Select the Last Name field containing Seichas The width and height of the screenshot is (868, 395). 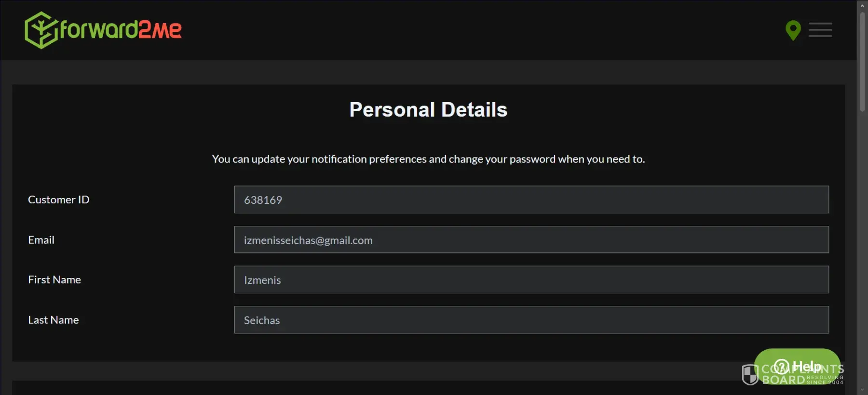[531, 320]
